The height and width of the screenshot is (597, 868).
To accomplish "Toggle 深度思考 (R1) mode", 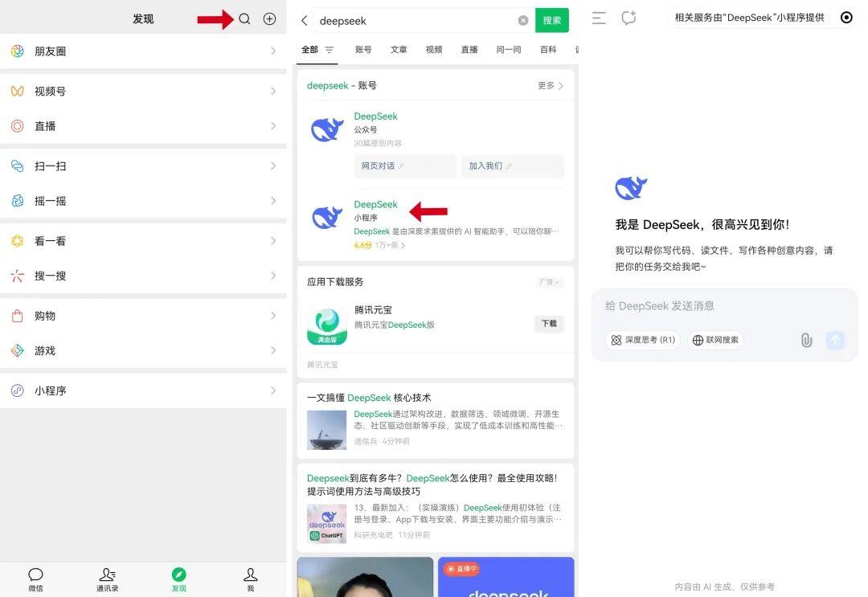I will [643, 340].
